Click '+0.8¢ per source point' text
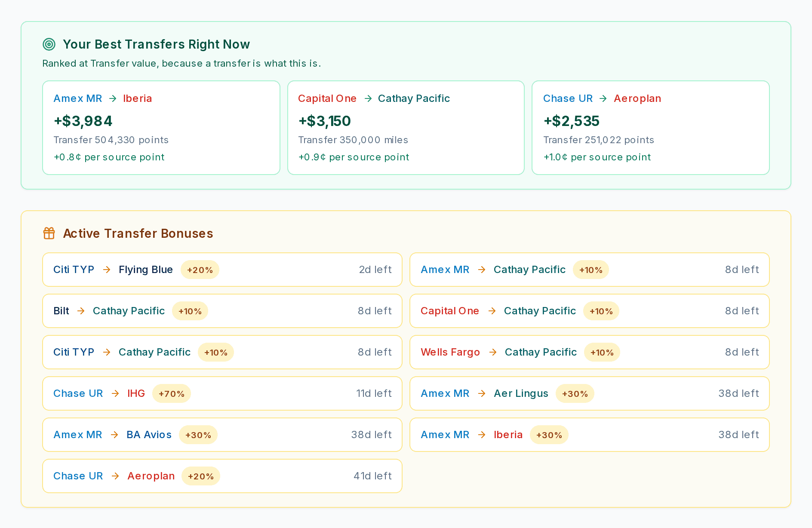 click(x=109, y=157)
